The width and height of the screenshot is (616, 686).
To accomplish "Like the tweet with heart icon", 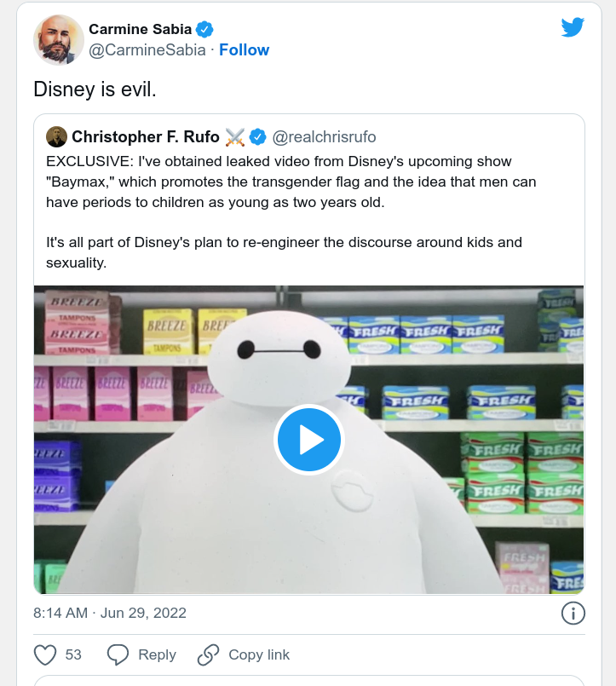I will click(45, 654).
